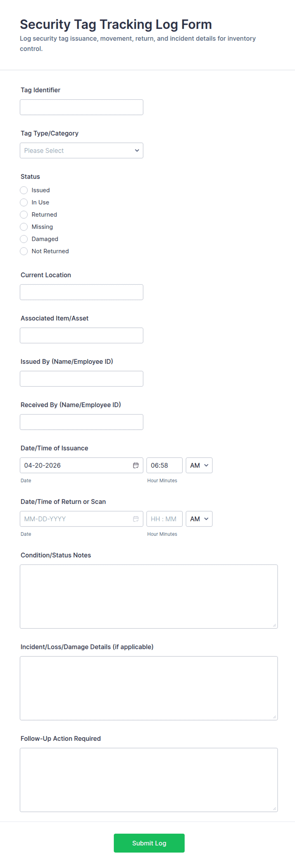The height and width of the screenshot is (868, 295).
Task: Click the Submit Log button
Action: tap(149, 843)
